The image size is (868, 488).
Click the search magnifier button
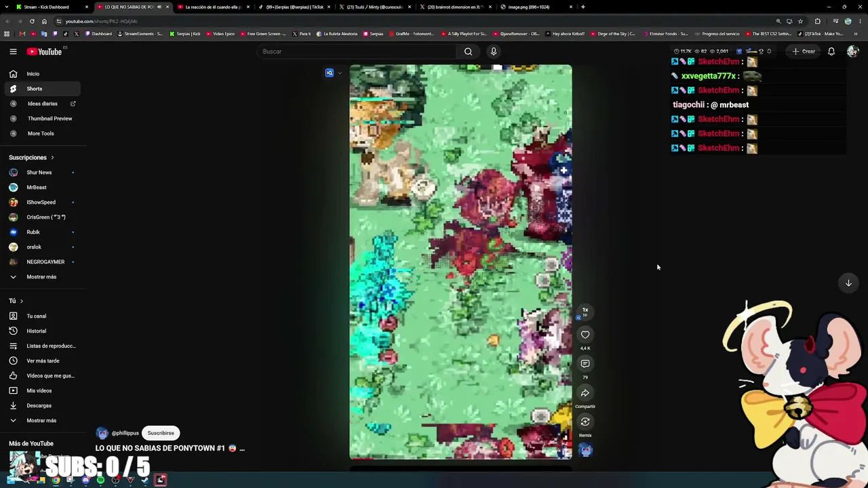click(x=468, y=52)
